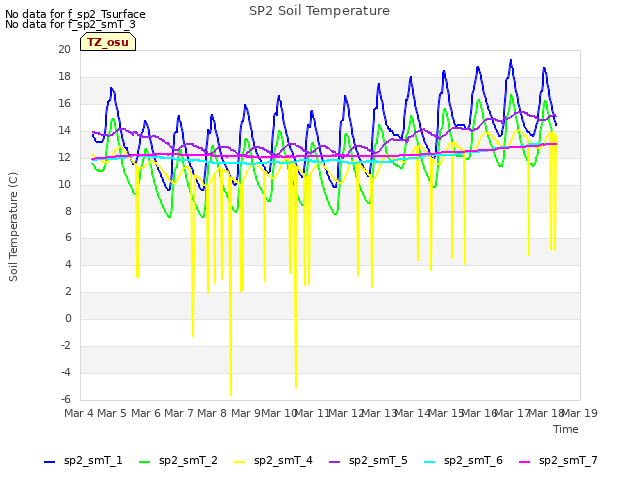The height and width of the screenshot is (480, 640).
Task: Toggle the sp2_smT_4 legend entry
Action: pos(273,461)
